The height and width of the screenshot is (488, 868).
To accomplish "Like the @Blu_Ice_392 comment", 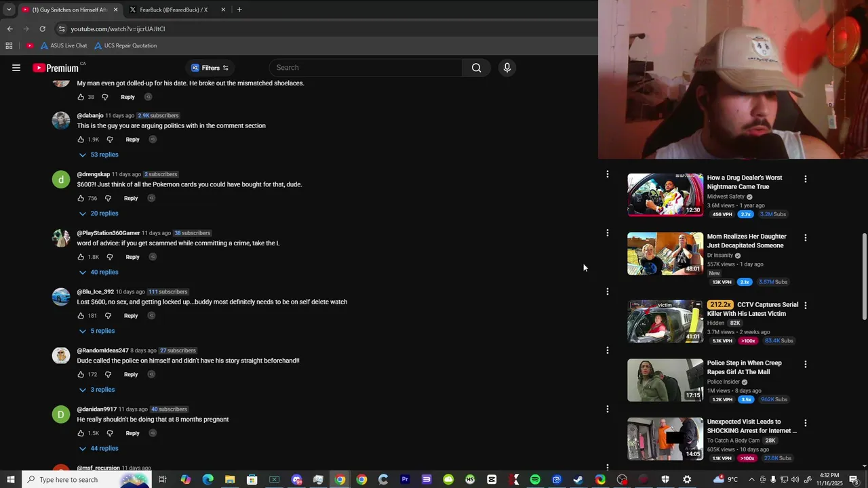I will 81,316.
